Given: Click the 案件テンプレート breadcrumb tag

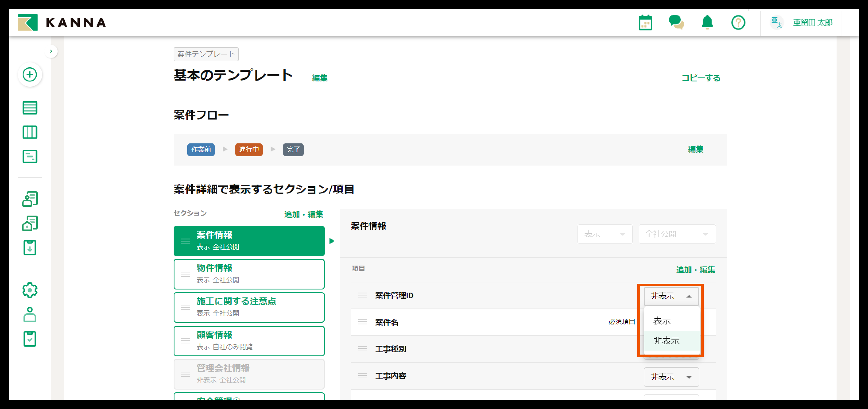Looking at the screenshot, I should pyautogui.click(x=206, y=54).
